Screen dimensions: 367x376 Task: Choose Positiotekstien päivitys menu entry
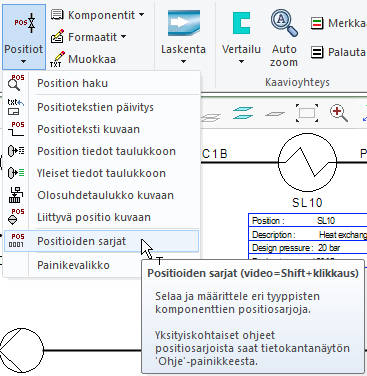coord(101,107)
